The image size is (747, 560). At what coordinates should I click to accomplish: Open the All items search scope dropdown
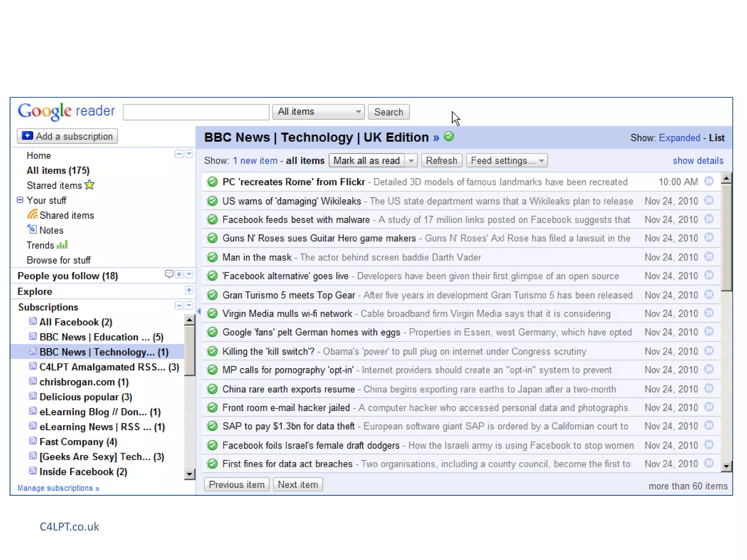318,112
